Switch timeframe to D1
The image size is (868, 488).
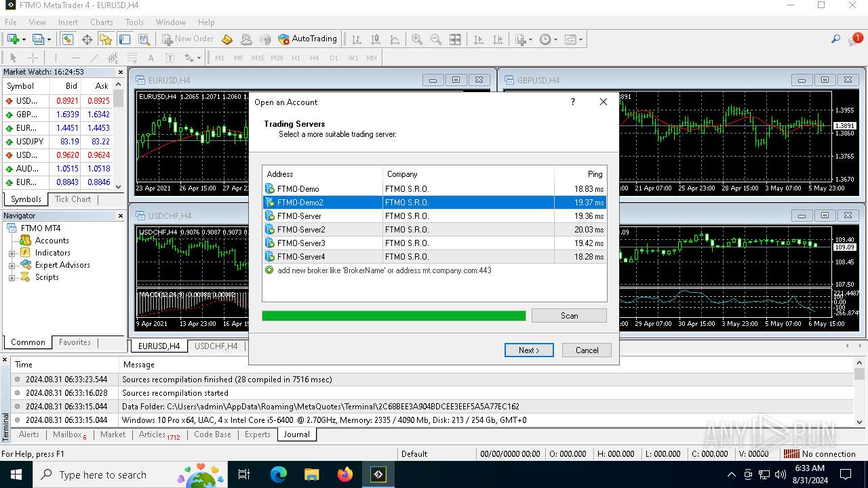click(334, 58)
